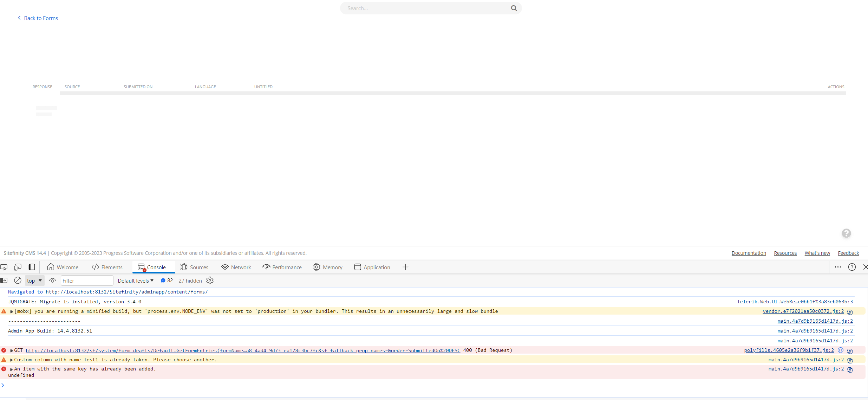Open the Default levels dropdown

(x=136, y=280)
